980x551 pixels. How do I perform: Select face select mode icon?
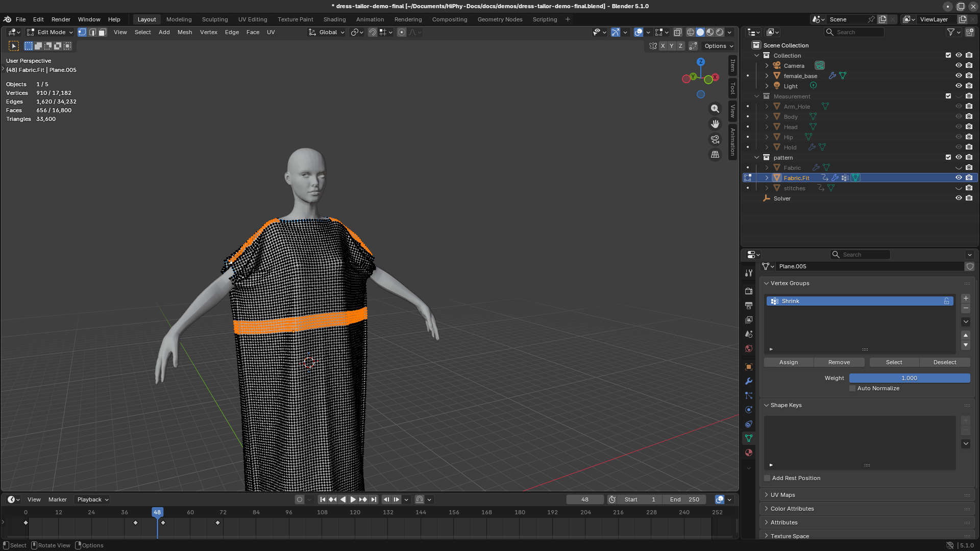[x=102, y=32]
